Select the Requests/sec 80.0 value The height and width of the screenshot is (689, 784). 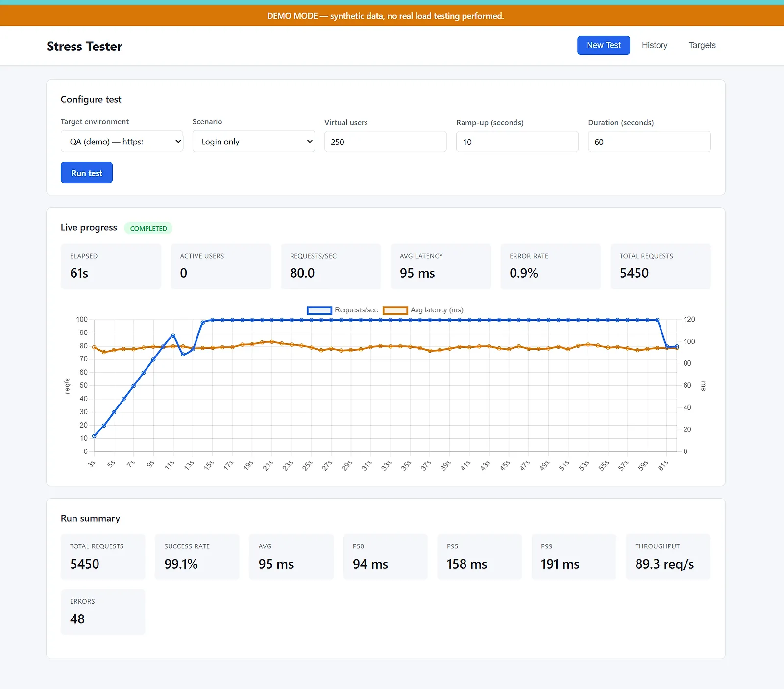[x=302, y=273]
